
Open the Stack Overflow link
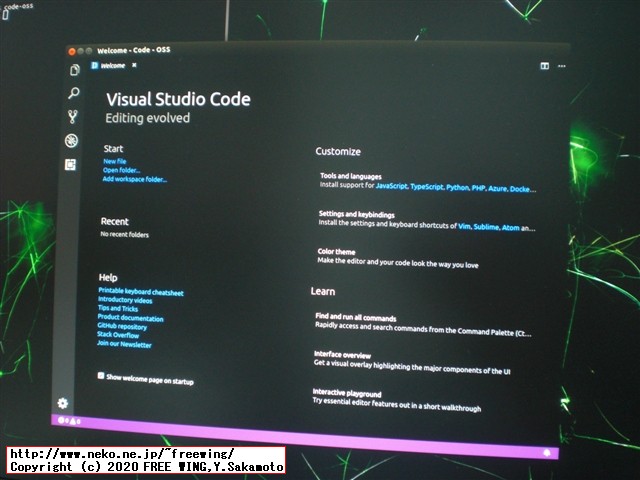click(x=118, y=335)
